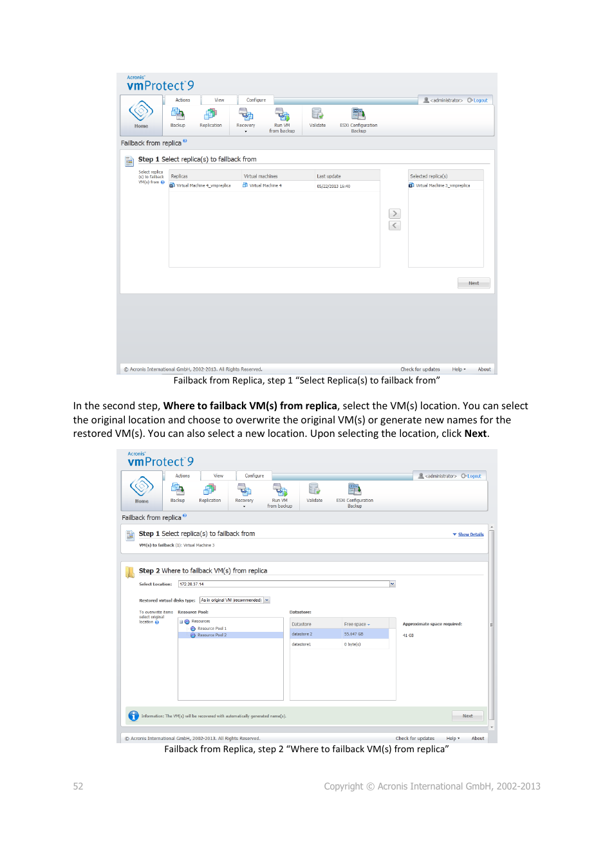Click blue information icon in notice bar
The width and height of the screenshot is (614, 868).
[133, 716]
